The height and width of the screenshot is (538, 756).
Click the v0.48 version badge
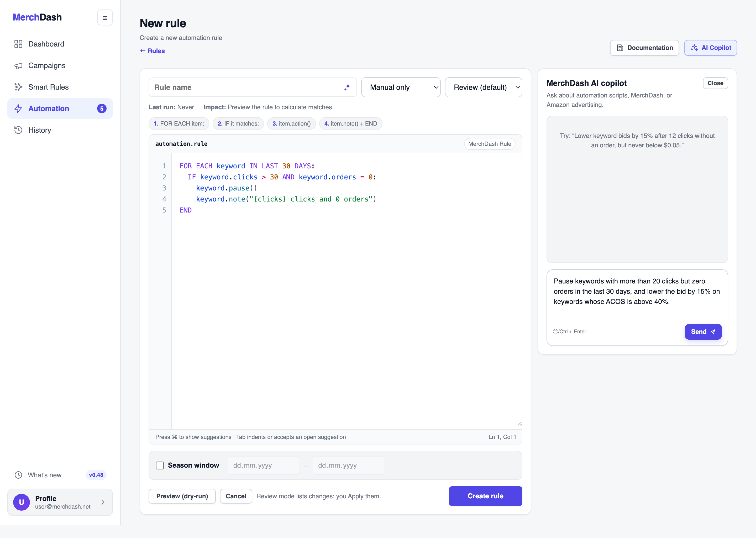(x=96, y=475)
